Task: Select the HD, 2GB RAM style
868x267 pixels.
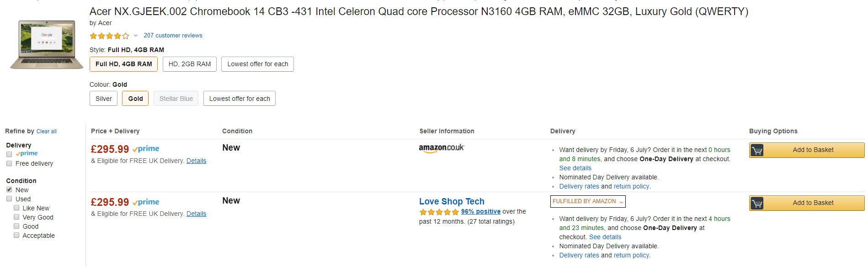Action: tap(190, 64)
